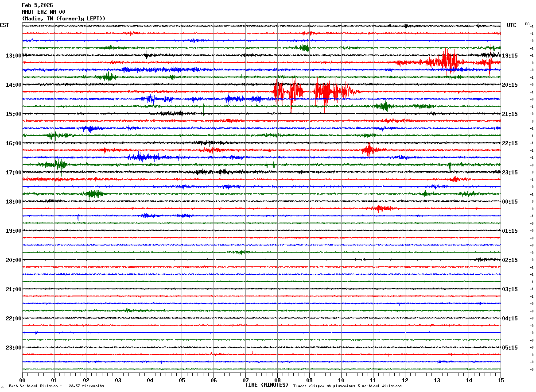Screen dimensions: 536x392
Task: Click the UTC timezone label
Action: [x=512, y=25]
